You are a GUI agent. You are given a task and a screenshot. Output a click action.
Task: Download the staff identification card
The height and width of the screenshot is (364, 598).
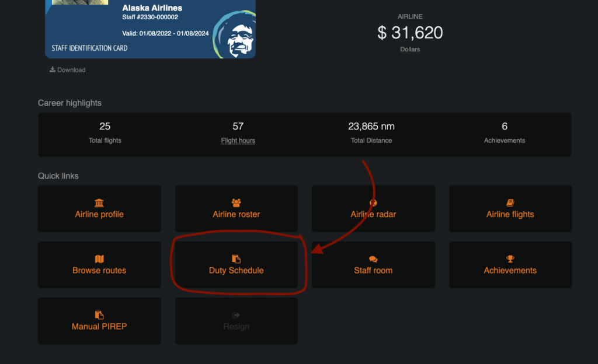(68, 69)
